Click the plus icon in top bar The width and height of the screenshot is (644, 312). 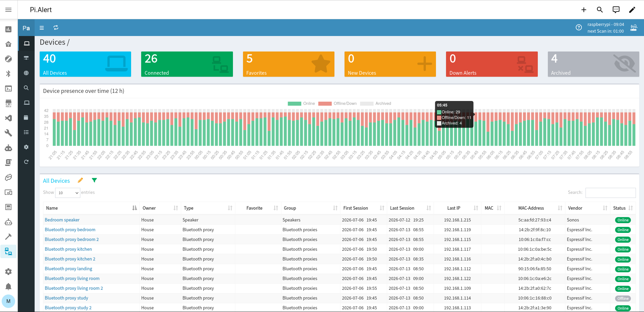click(583, 10)
